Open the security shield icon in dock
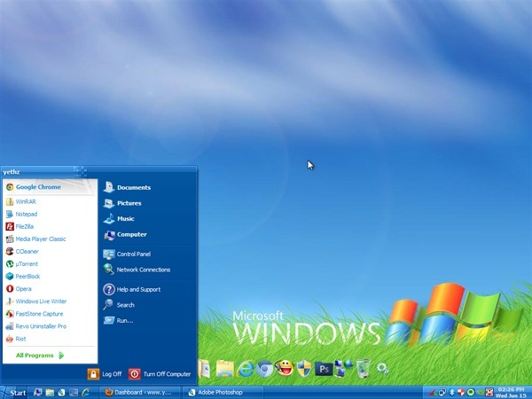The width and height of the screenshot is (532, 399). pyautogui.click(x=304, y=369)
